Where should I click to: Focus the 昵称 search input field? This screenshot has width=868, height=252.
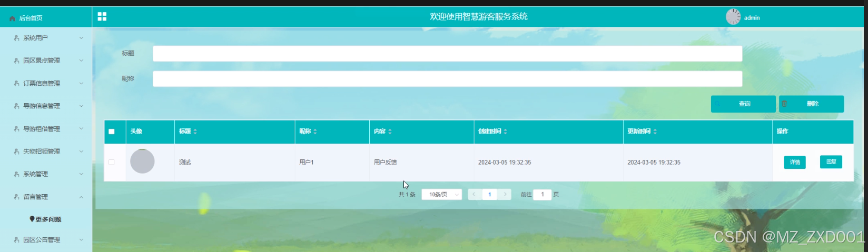[447, 78]
